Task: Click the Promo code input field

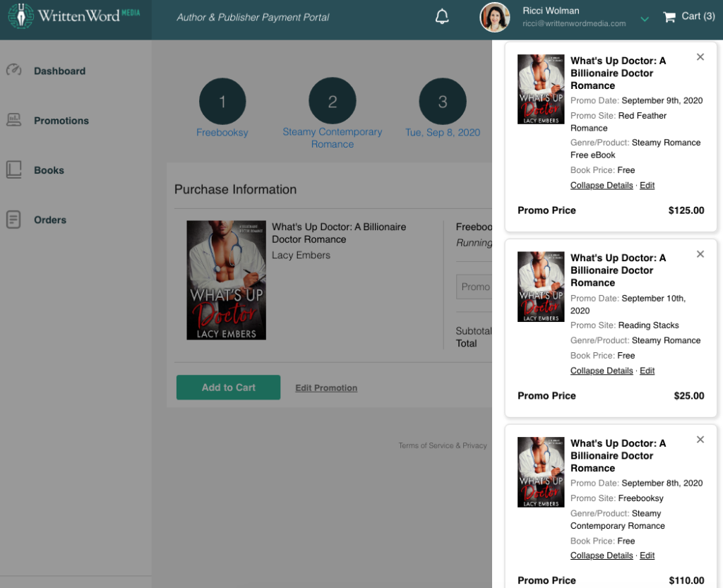Action: click(474, 287)
